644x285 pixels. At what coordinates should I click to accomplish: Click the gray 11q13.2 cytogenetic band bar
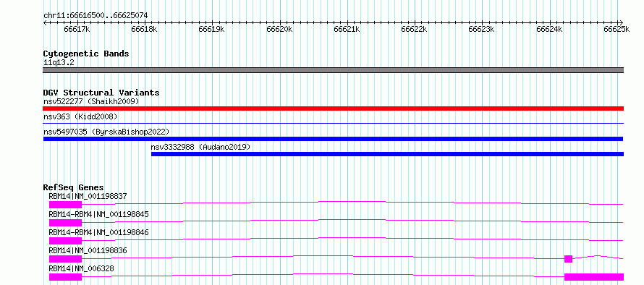tap(333, 70)
